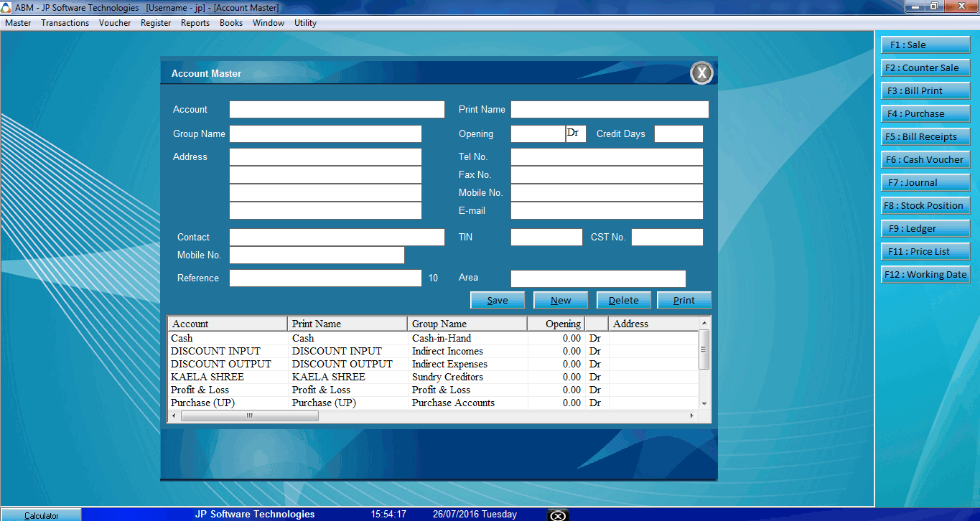Click the E-mail input field
The width and height of the screenshot is (980, 521).
pos(607,210)
